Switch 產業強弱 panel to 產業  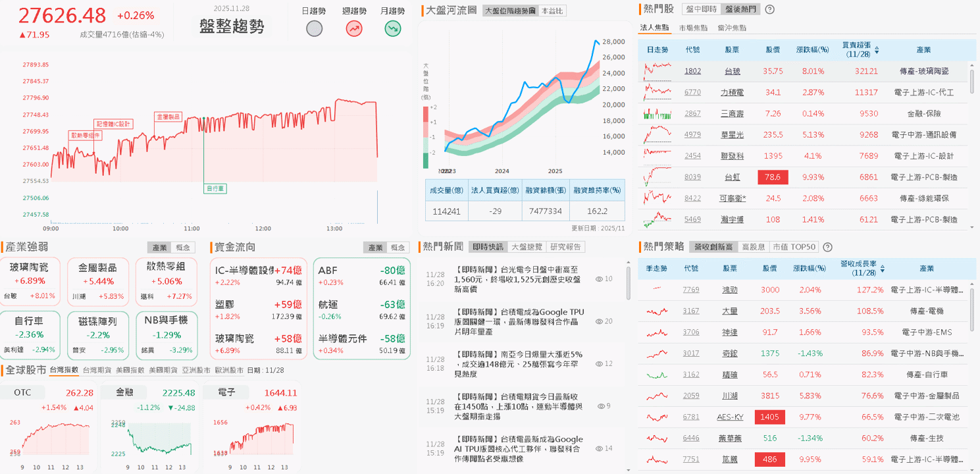point(159,248)
